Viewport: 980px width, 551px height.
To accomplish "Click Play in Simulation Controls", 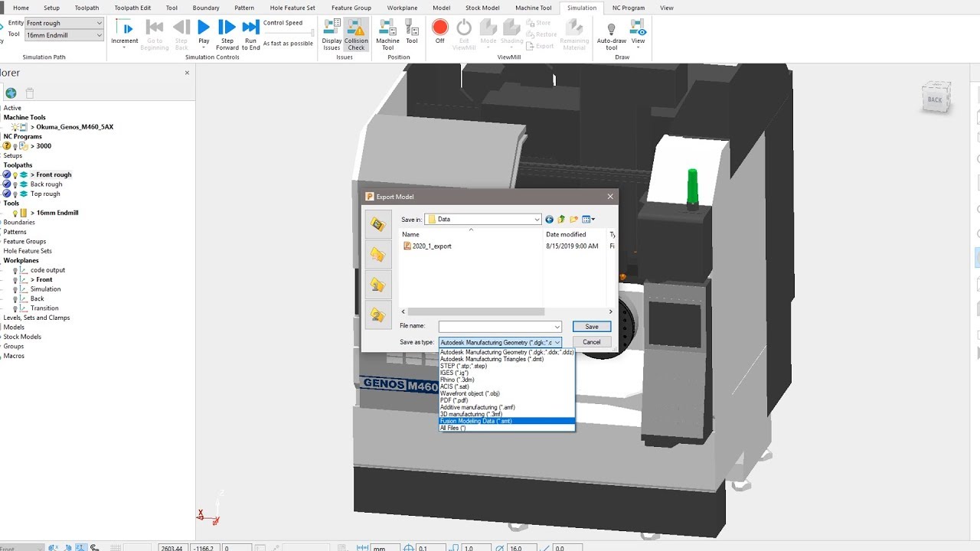I will pos(204,33).
